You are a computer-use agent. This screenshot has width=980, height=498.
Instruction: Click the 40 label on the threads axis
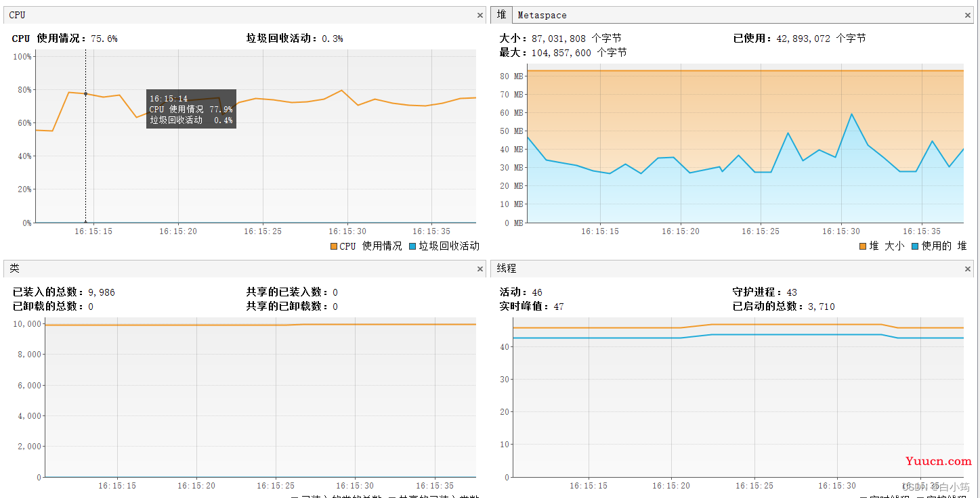(505, 346)
